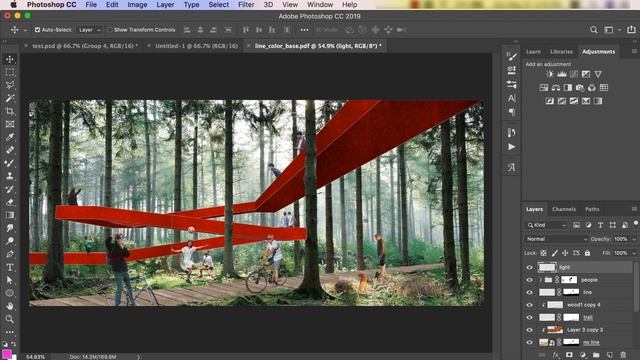Enable Show Transform Controls checkbox

[109, 30]
